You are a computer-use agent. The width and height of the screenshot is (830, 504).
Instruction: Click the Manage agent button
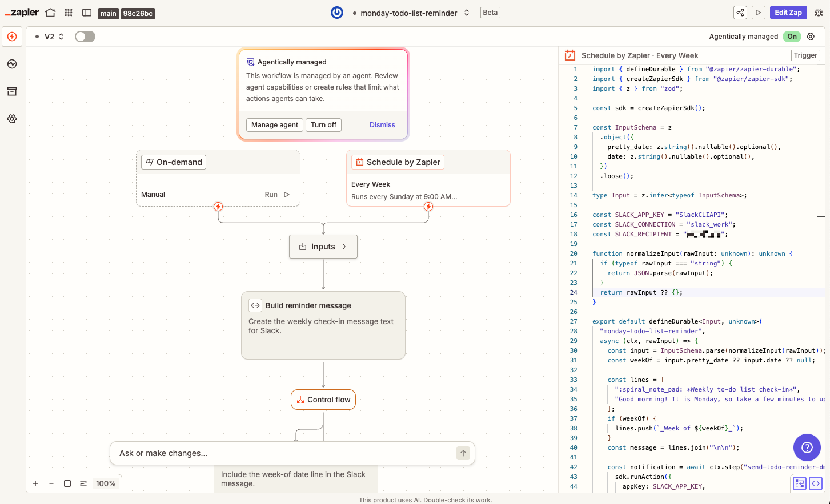pos(275,125)
